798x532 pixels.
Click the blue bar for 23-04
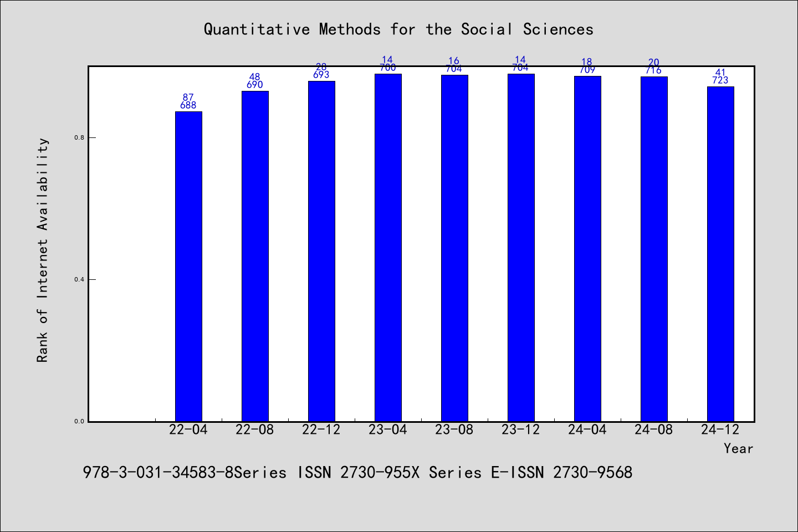(388, 248)
